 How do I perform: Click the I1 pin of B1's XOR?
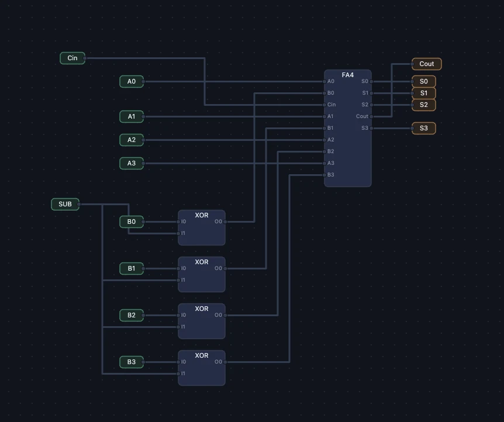[x=178, y=281]
